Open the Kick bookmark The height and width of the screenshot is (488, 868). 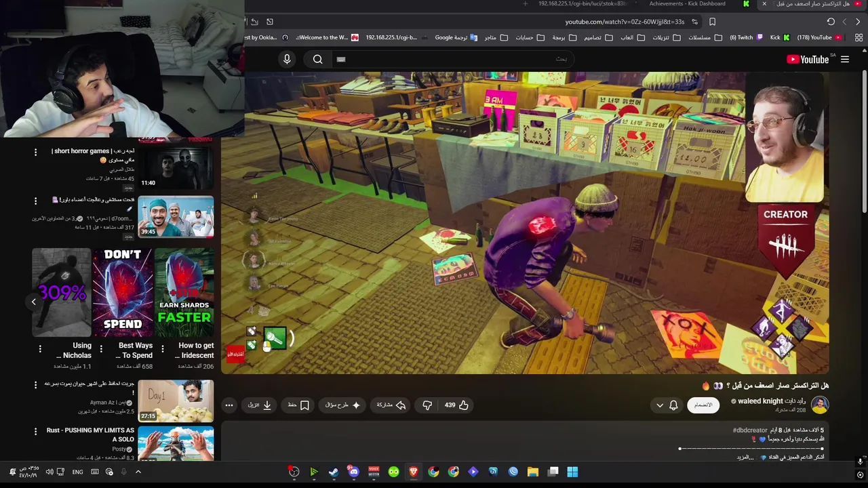point(778,37)
